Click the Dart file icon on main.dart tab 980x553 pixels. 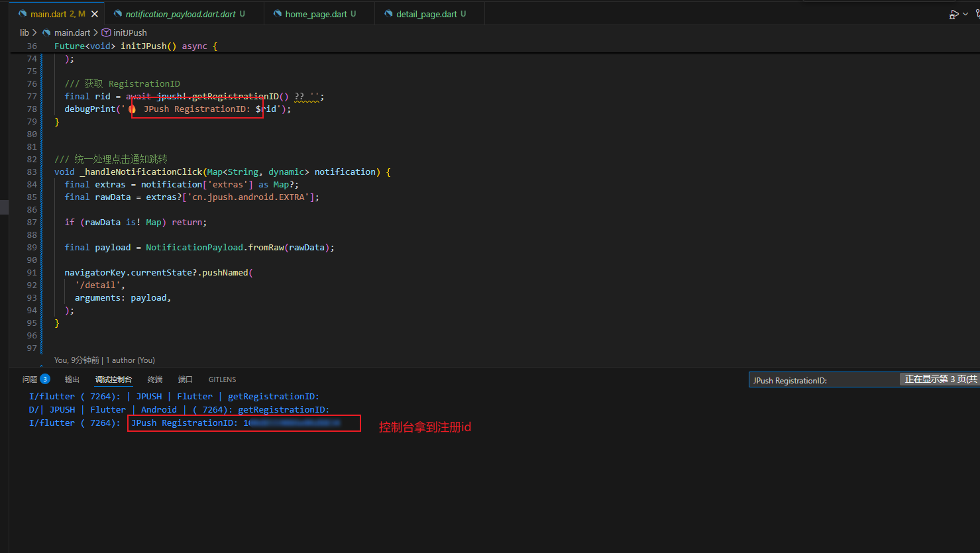pyautogui.click(x=23, y=14)
